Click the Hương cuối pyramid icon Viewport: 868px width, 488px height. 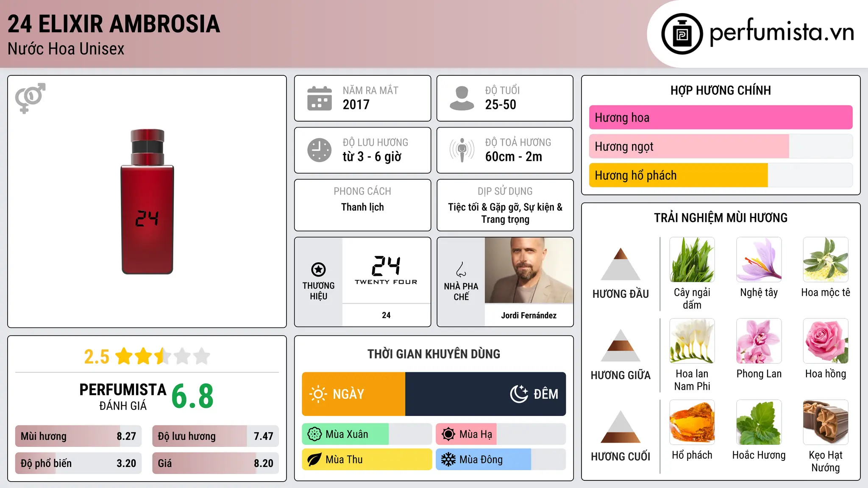620,427
